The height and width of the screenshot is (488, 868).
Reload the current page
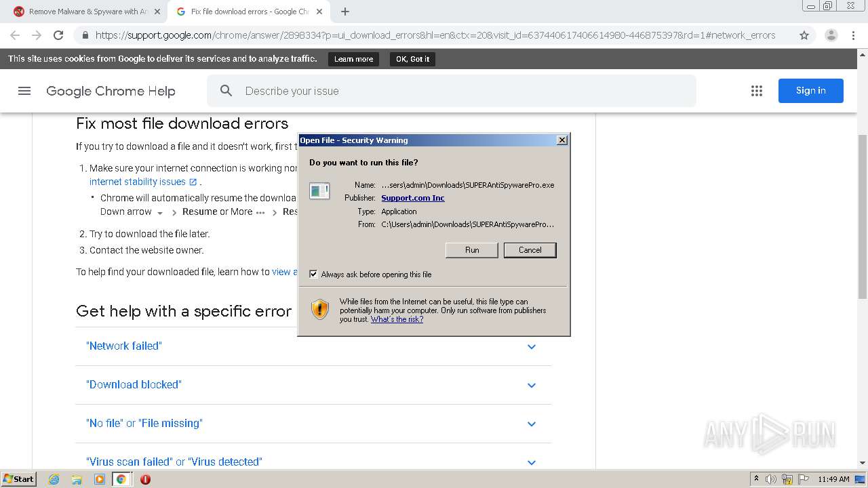(58, 35)
